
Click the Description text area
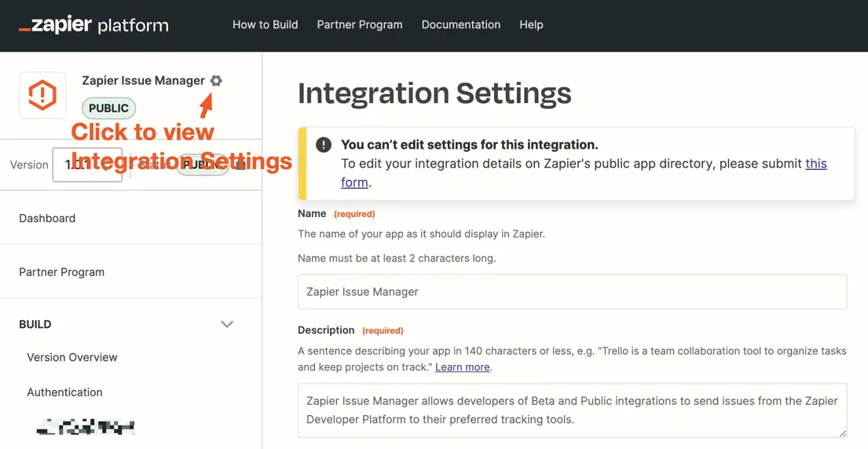(x=573, y=410)
